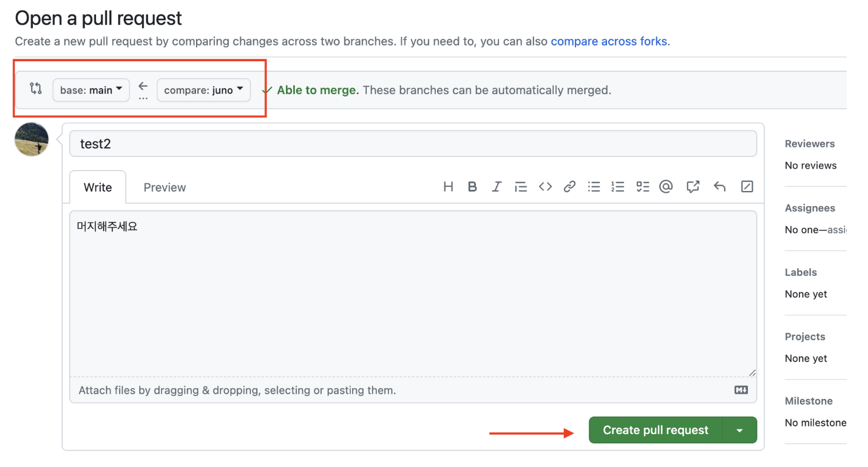868x467 pixels.
Task: Click the green Create pull request button
Action: click(x=656, y=430)
